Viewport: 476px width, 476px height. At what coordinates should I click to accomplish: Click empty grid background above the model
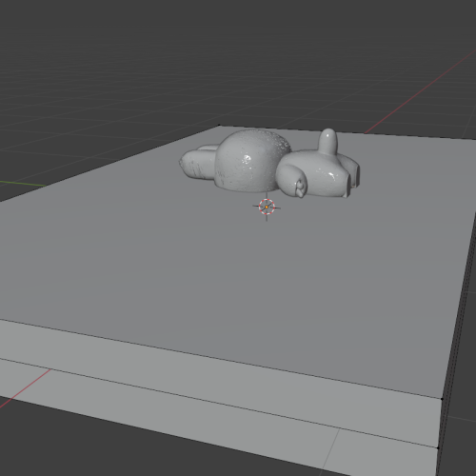[x=238, y=64]
